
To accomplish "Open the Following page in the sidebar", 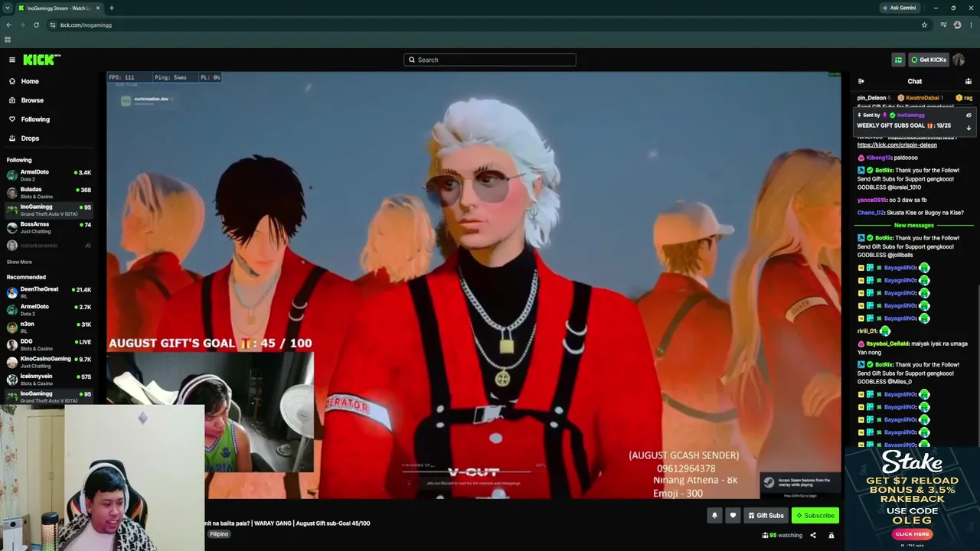I will tap(35, 119).
